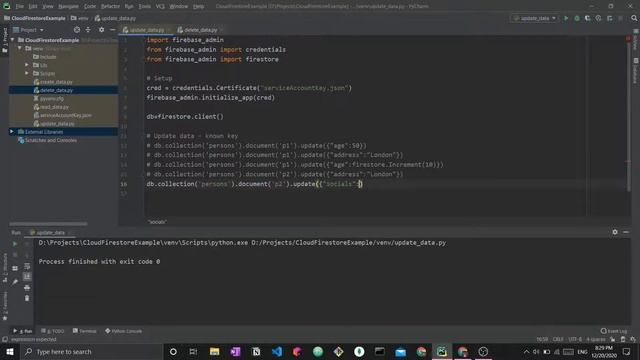Click line 16 code ending with socials

(255, 184)
